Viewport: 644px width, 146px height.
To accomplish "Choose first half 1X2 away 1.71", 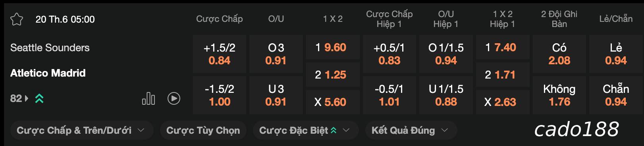I will [503, 75].
